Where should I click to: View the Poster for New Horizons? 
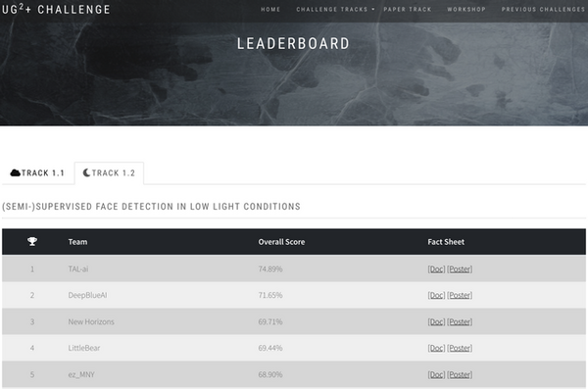460,321
